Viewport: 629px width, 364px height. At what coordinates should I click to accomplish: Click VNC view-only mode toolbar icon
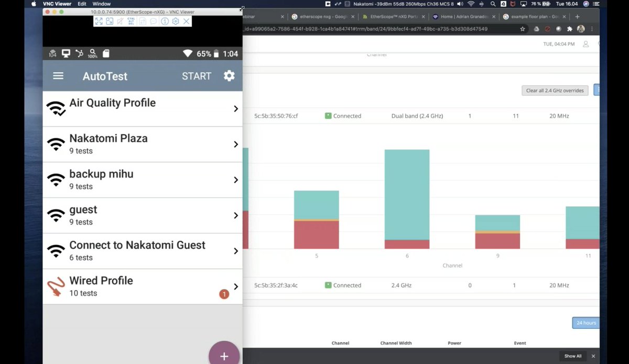coord(121,21)
